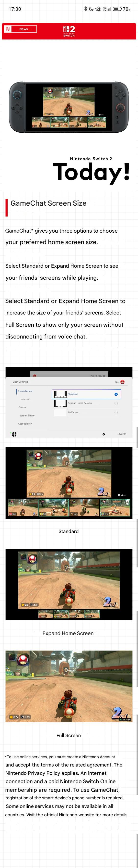Open the News section button
The height and width of the screenshot is (868, 138).
21,29
